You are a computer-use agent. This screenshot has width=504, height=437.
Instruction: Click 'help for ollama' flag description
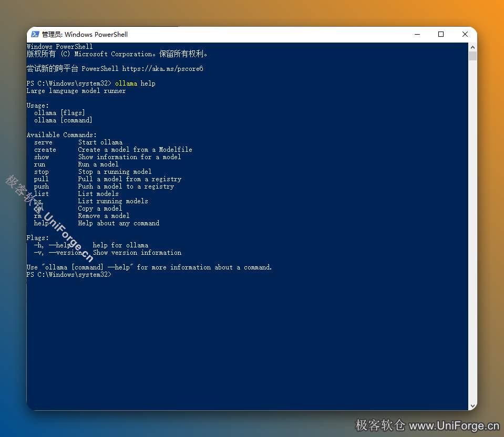pyautogui.click(x=120, y=245)
